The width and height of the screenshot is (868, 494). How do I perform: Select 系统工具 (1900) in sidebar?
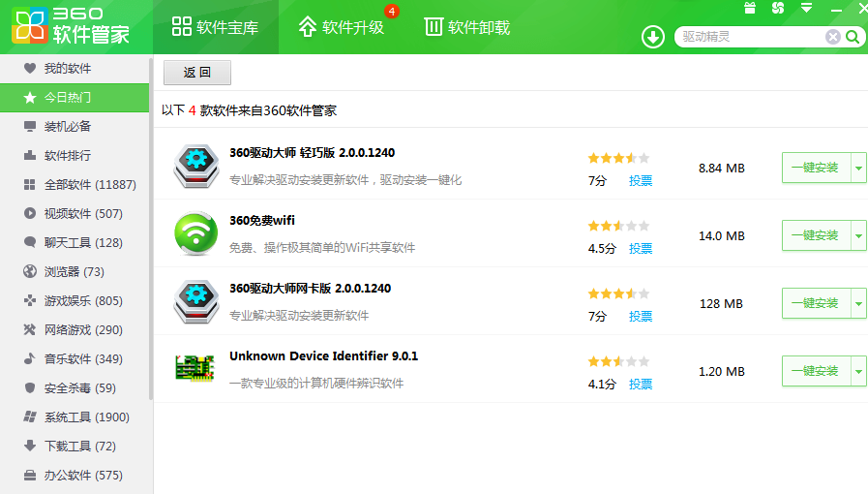click(x=75, y=417)
